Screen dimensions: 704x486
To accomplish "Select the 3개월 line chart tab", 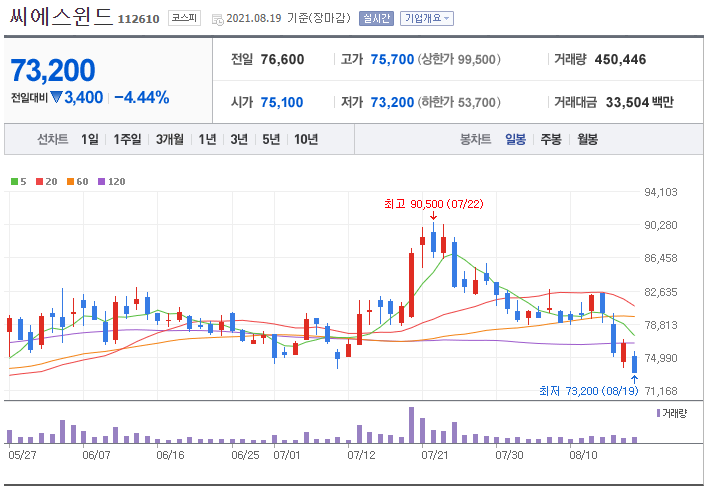I will click(170, 139).
